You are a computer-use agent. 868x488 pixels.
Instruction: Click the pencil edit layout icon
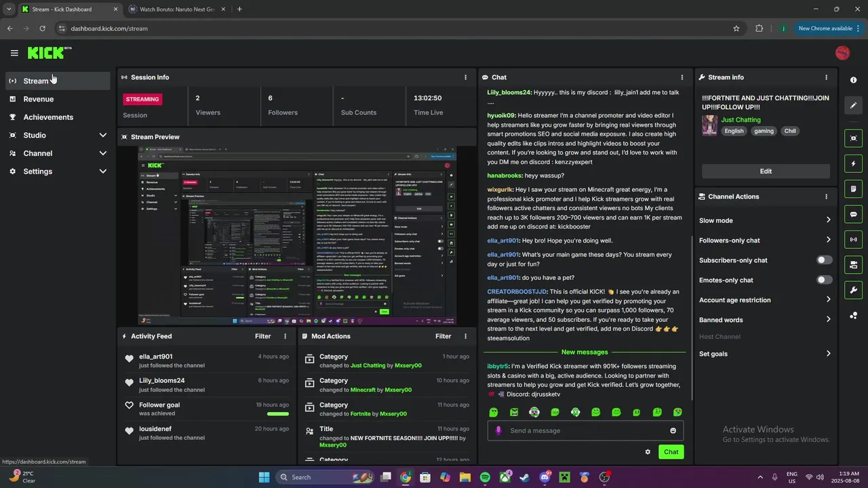click(853, 105)
